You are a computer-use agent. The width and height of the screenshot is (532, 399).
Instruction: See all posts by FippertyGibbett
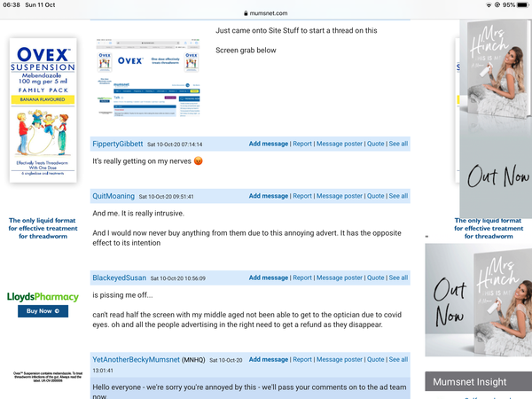coord(398,144)
